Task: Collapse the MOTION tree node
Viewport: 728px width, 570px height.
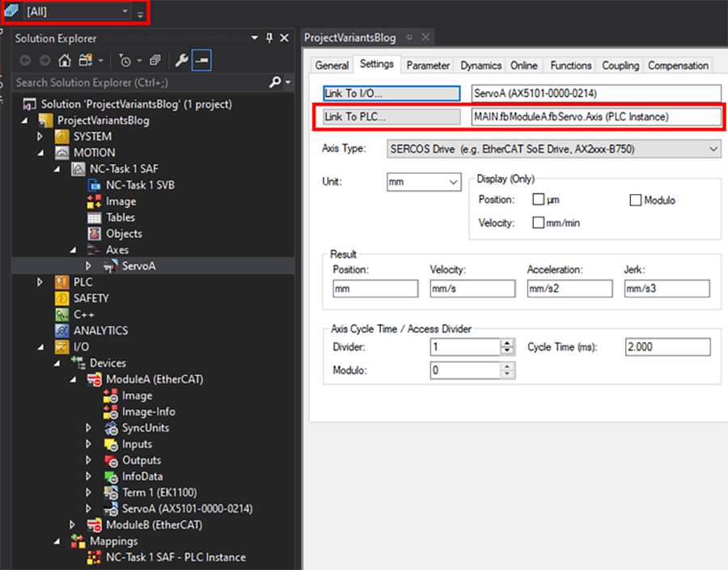Action: [40, 153]
